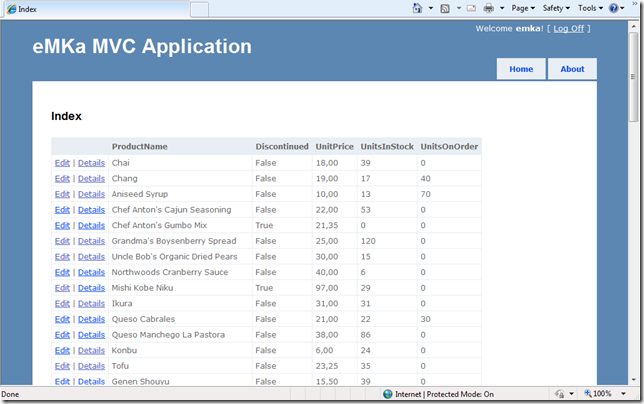644x404 pixels.
Task: Click the privacy lock icon in status bar
Action: pos(559,394)
